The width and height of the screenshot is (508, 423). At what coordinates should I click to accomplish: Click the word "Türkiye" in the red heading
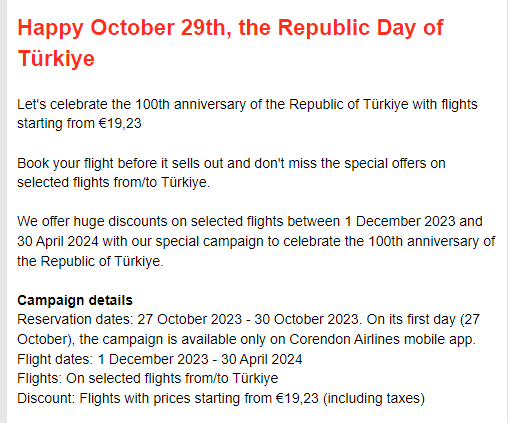pyautogui.click(x=56, y=58)
